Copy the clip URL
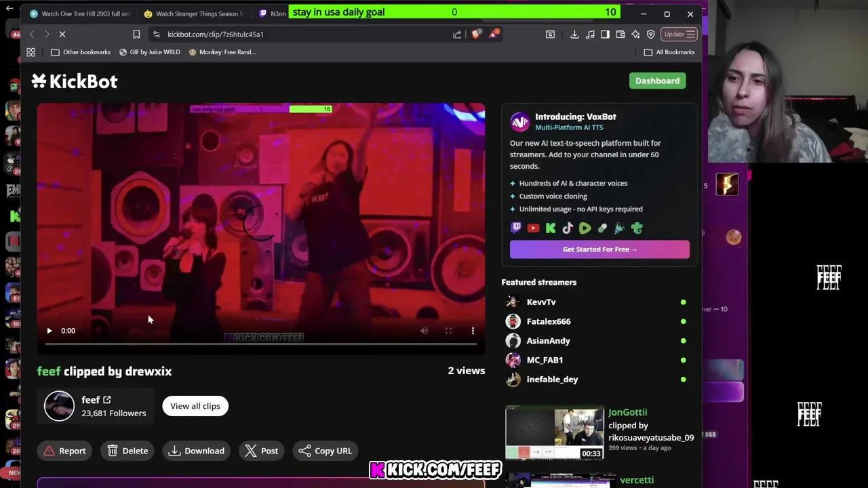868x488 pixels. click(325, 451)
